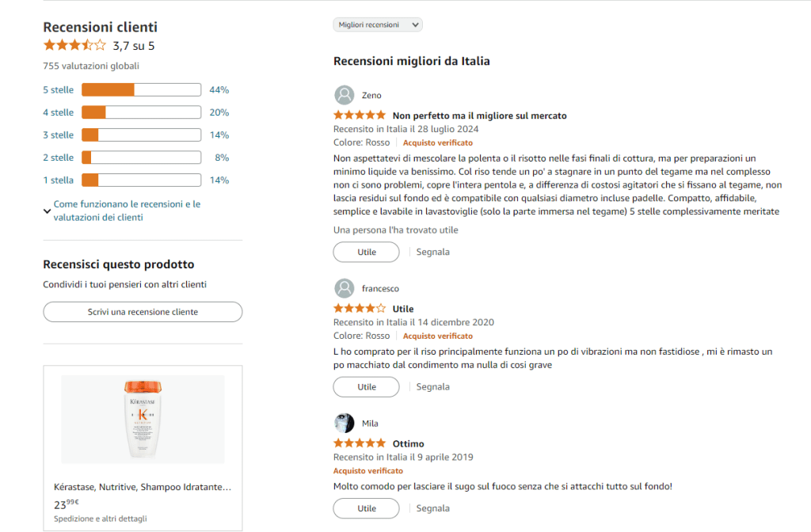Open the Kérastase shampoo product thumbnail

(143, 420)
